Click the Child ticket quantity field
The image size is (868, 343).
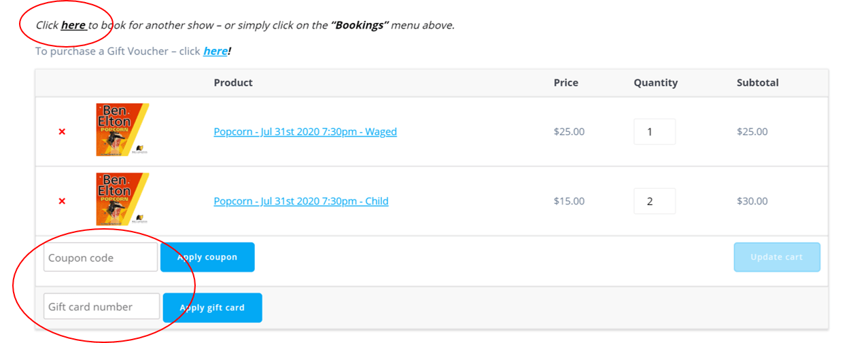tap(654, 201)
